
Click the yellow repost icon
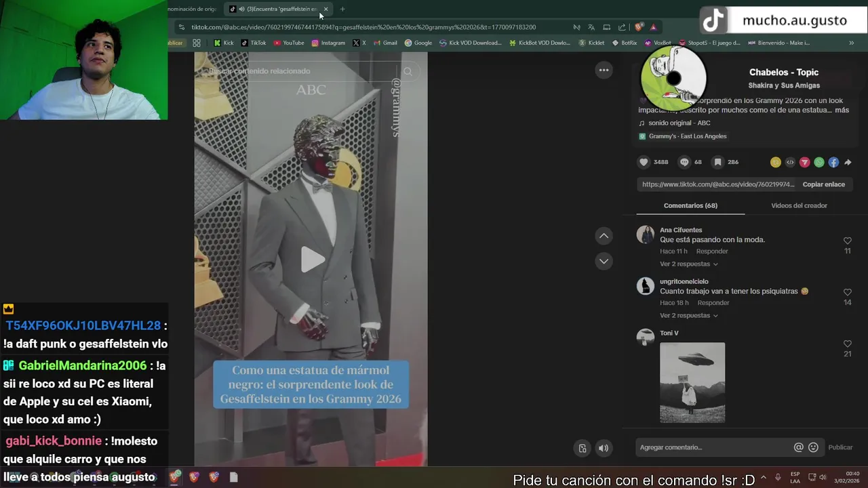[x=776, y=162]
